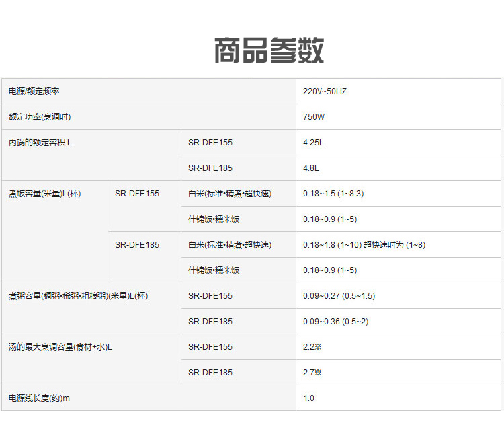Select the 电源线长度(约)m label cell
The image size is (504, 442).
coord(39,398)
